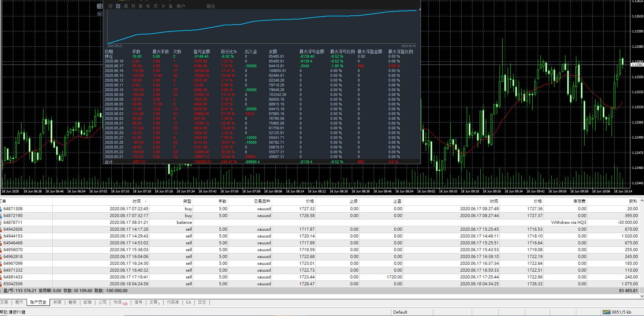Viewport: 644px width, 316px height.
Task: Select order 64942606 row
Action: (x=319, y=229)
